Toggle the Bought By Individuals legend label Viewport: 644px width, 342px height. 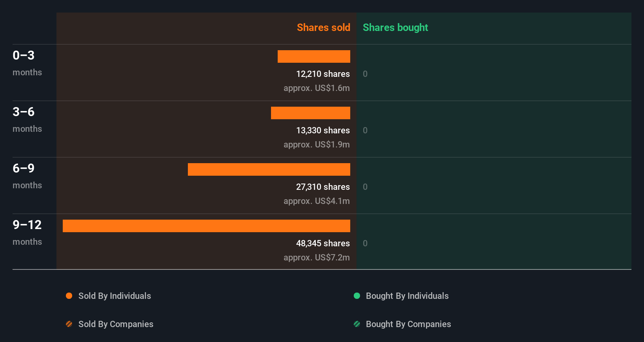coord(407,296)
